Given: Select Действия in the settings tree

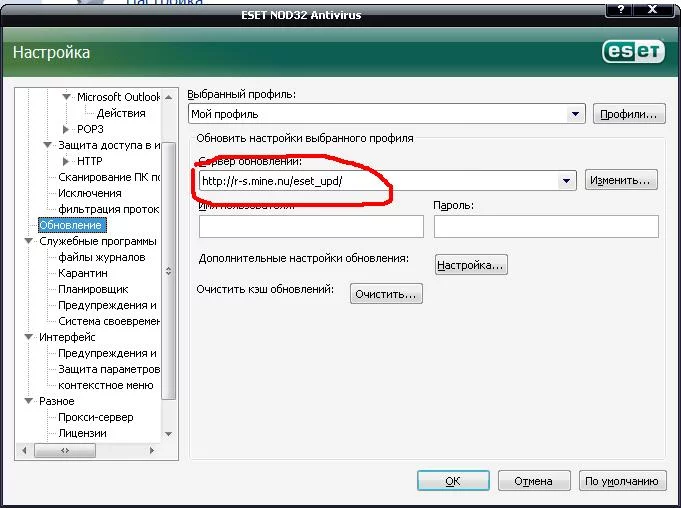Looking at the screenshot, I should (x=121, y=113).
